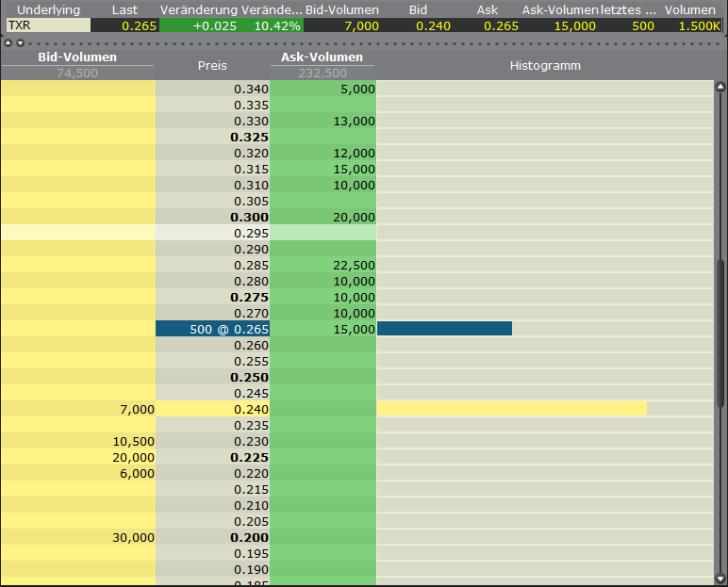The width and height of the screenshot is (728, 587).
Task: Click the yellow histogram bar at 0.240
Action: point(511,409)
